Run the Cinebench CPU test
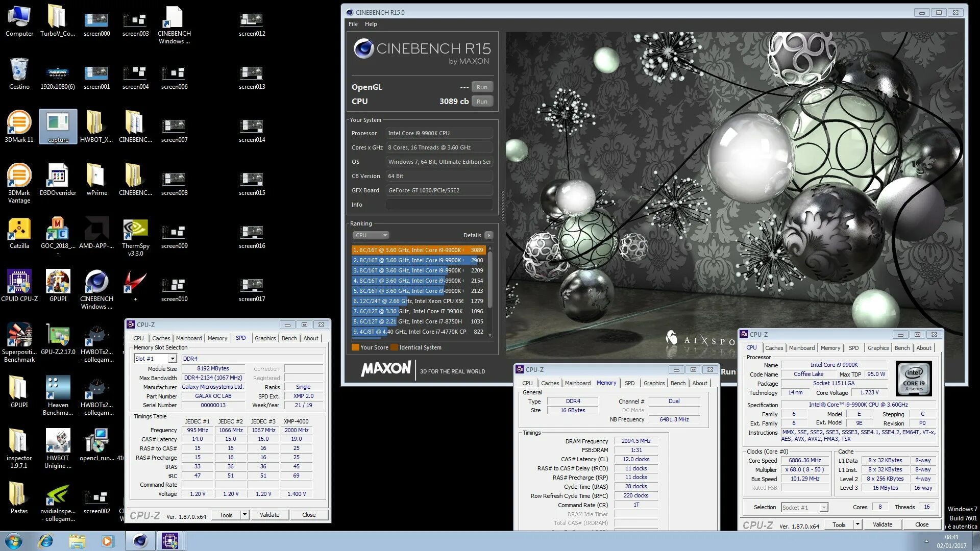 coord(482,102)
